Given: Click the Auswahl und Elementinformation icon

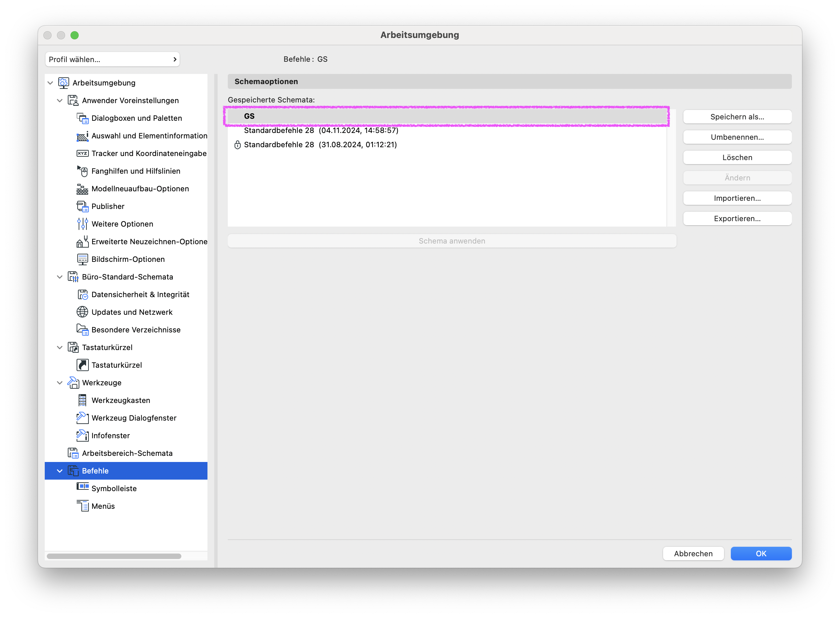Looking at the screenshot, I should point(82,136).
